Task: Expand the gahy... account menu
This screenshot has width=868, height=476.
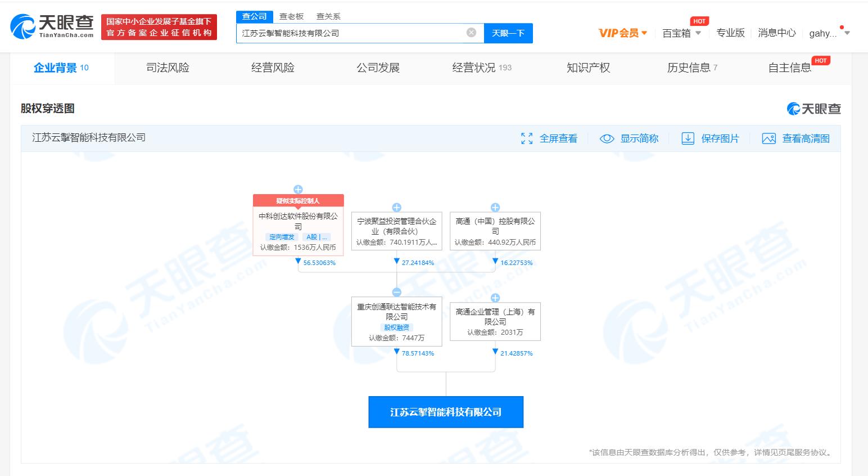Action: click(x=829, y=33)
